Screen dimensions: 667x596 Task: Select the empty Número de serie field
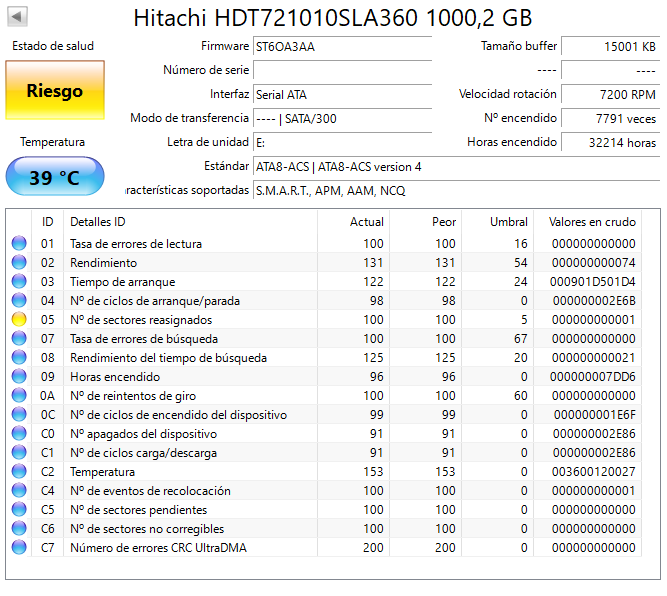coord(342,70)
